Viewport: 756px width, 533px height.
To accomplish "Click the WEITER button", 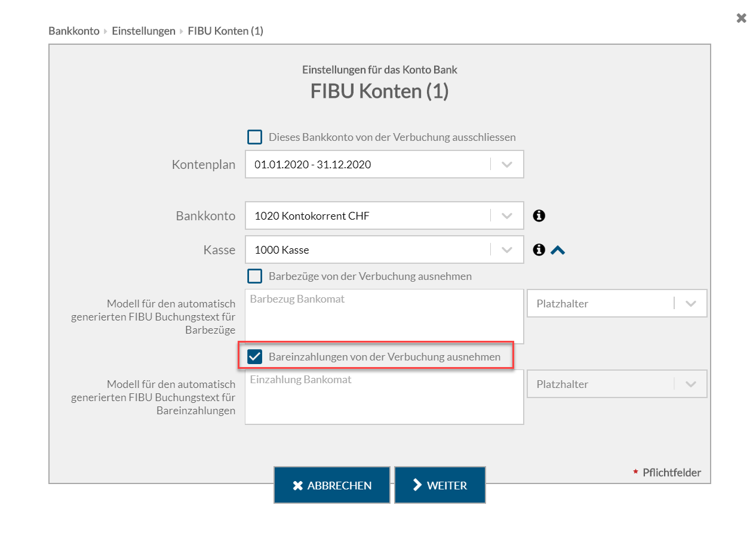I will pos(440,485).
